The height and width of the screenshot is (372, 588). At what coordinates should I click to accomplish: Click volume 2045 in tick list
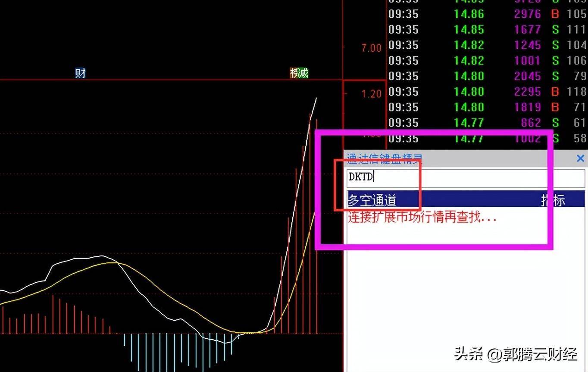(527, 76)
